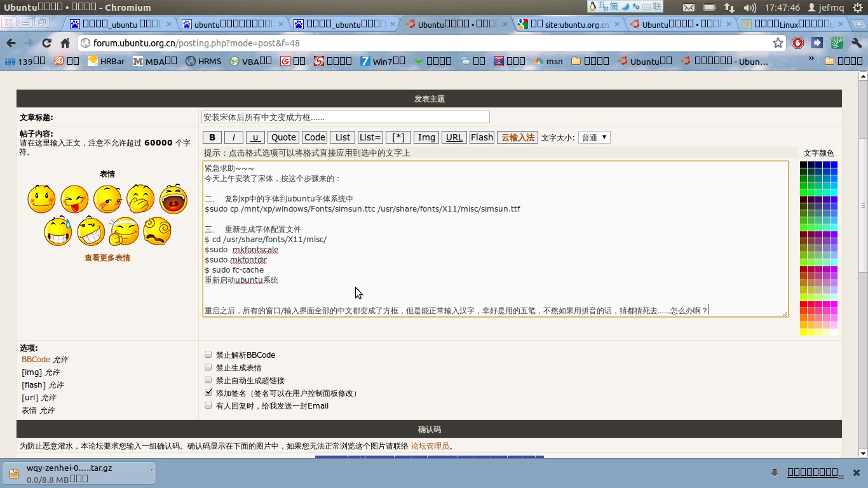Open the home page via house icon

[65, 43]
